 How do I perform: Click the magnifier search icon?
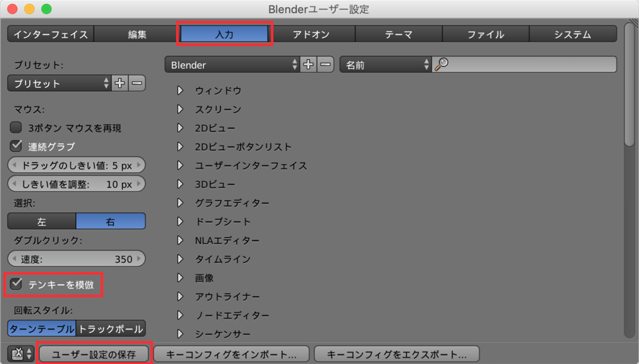442,65
